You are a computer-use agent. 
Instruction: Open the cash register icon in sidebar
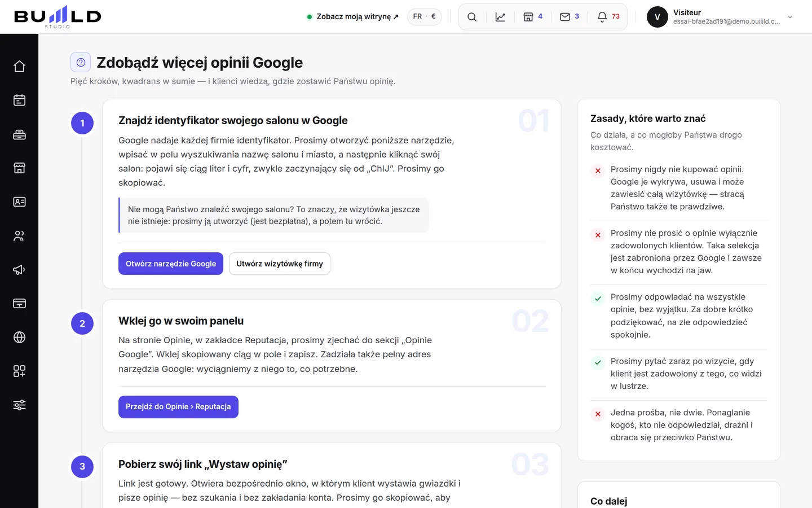pyautogui.click(x=19, y=134)
